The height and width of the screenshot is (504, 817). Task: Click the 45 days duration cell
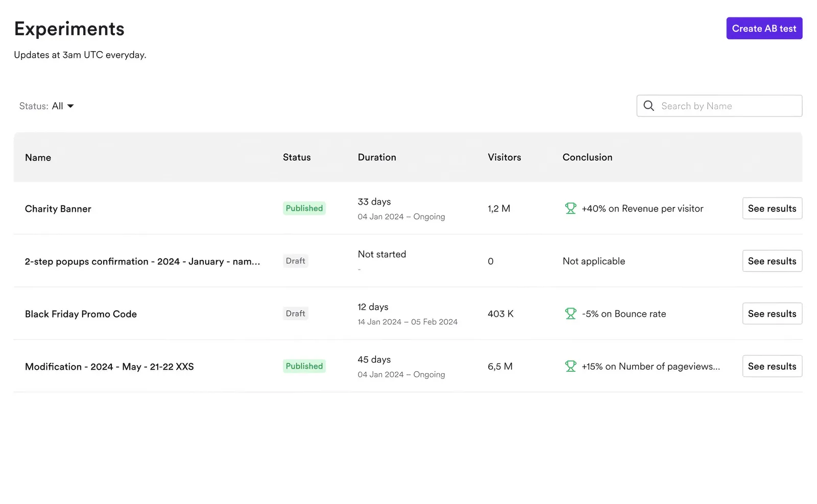(x=374, y=359)
